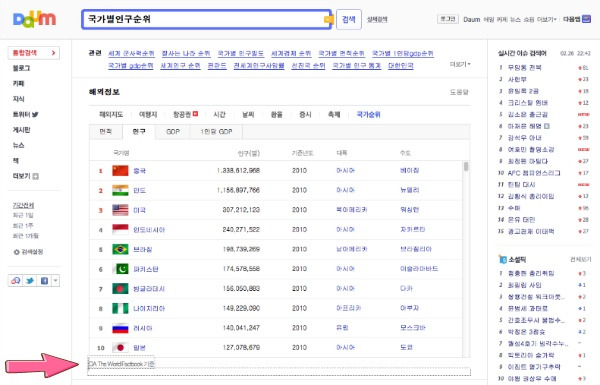Expand the top 더보기 services menu

546,19
